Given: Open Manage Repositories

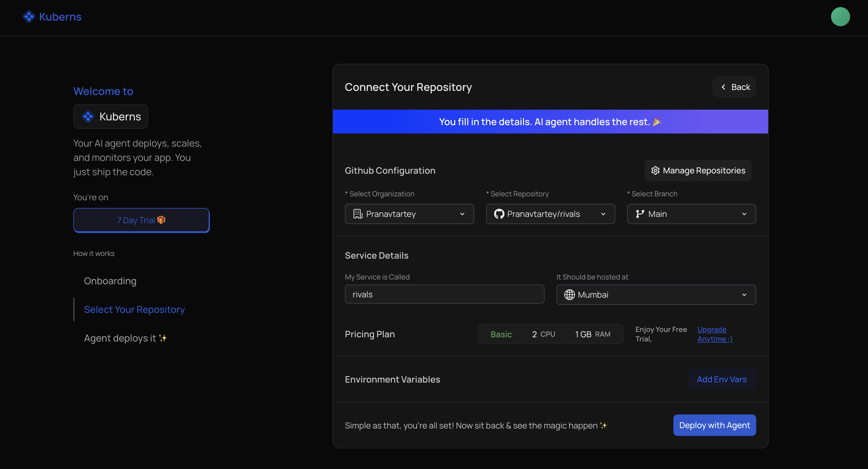Looking at the screenshot, I should pos(697,170).
